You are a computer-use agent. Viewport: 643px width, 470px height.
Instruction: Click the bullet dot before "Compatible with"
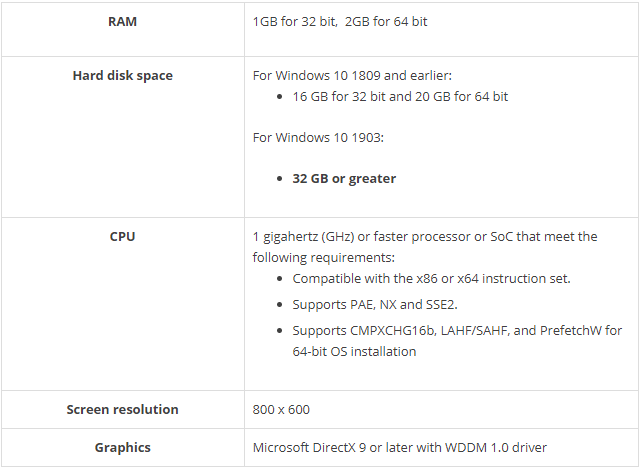click(x=281, y=279)
